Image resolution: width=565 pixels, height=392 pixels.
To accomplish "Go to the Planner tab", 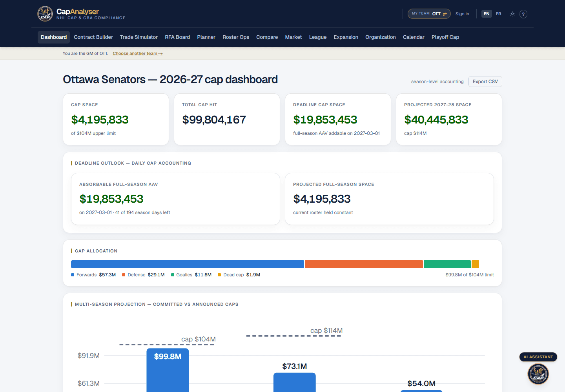I will tap(206, 37).
